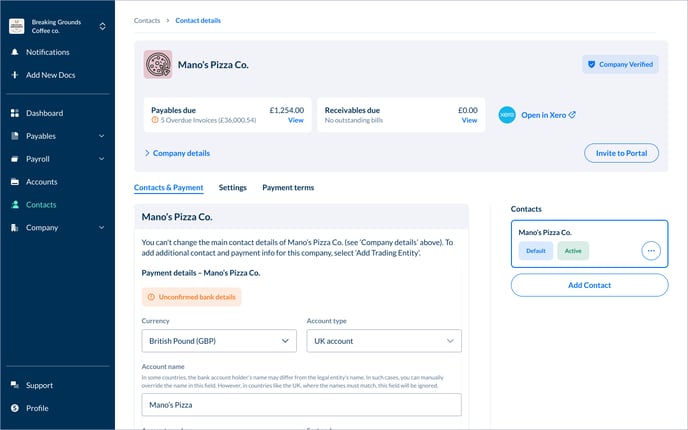Click the Company building icon

tap(14, 227)
